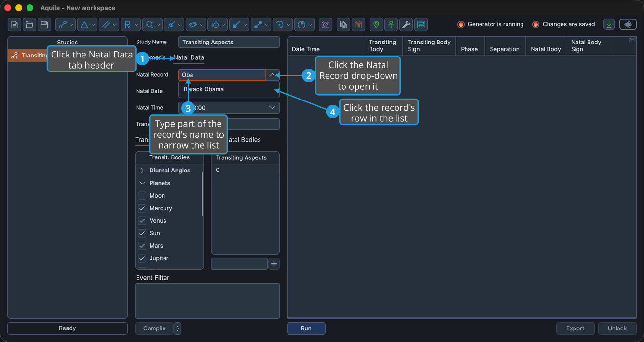
Task: Click the circular arrows cycle icon
Action: 152,25
